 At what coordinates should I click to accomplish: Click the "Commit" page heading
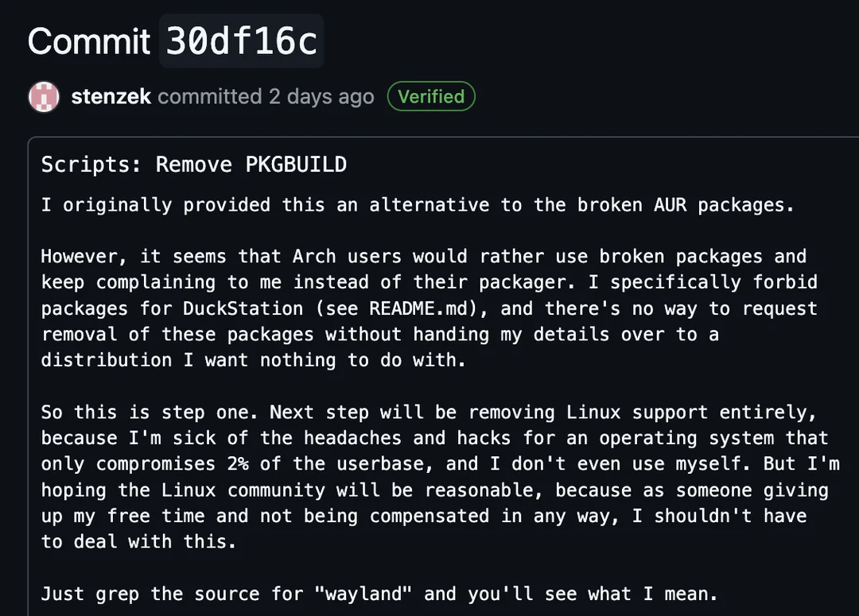pos(88,41)
